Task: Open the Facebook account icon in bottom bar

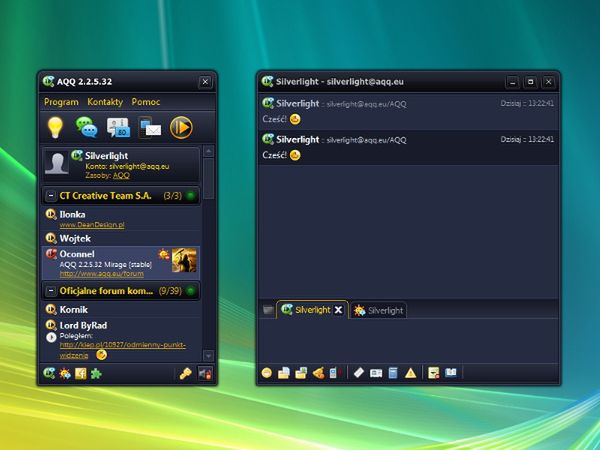Action: [x=80, y=373]
